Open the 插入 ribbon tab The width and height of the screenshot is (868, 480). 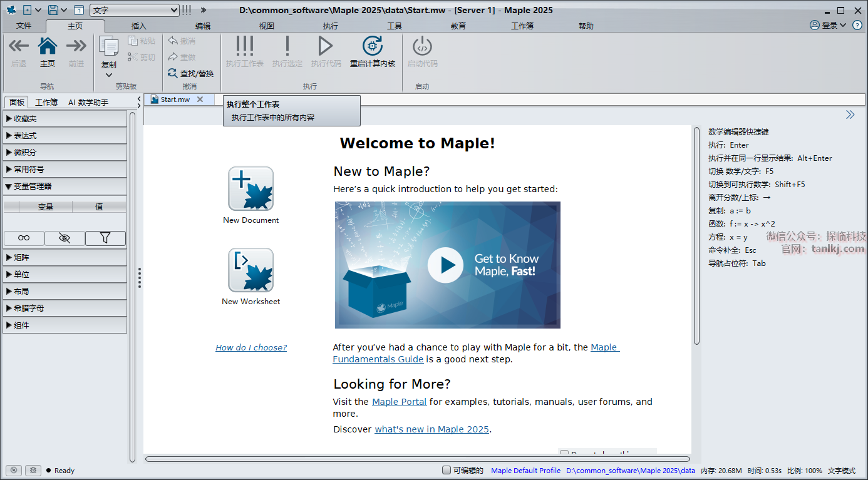139,26
